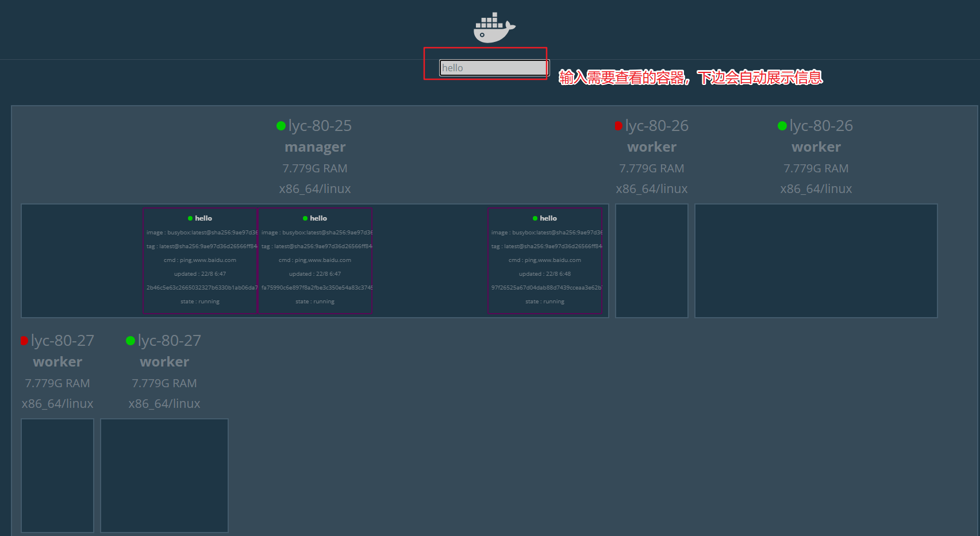Click the green status dot of lyc-80-25
The height and width of the screenshot is (536, 980).
281,126
